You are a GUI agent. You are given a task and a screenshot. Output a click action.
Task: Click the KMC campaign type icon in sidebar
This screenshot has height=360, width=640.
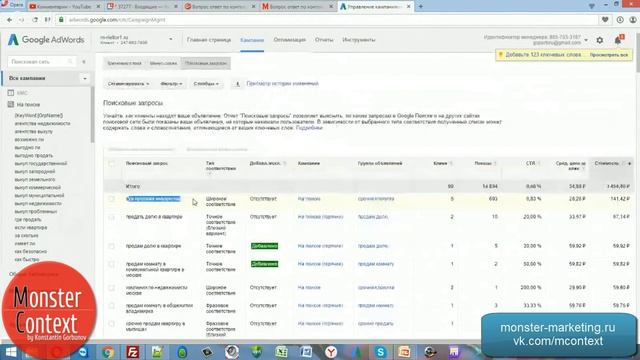click(x=11, y=93)
